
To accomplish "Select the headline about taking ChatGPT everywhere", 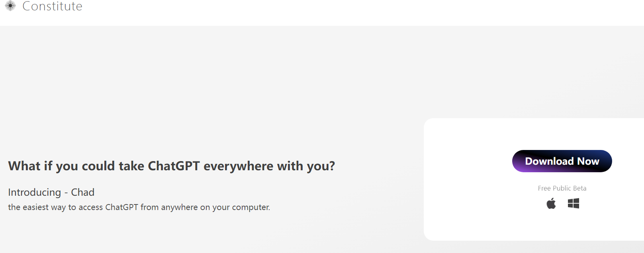I will pyautogui.click(x=172, y=166).
